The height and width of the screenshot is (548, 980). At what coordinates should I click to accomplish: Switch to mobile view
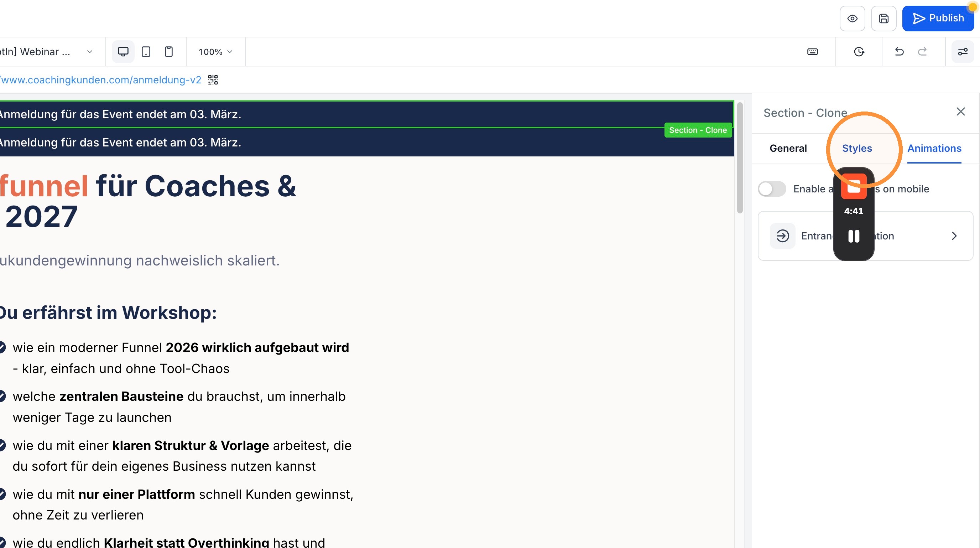click(168, 51)
